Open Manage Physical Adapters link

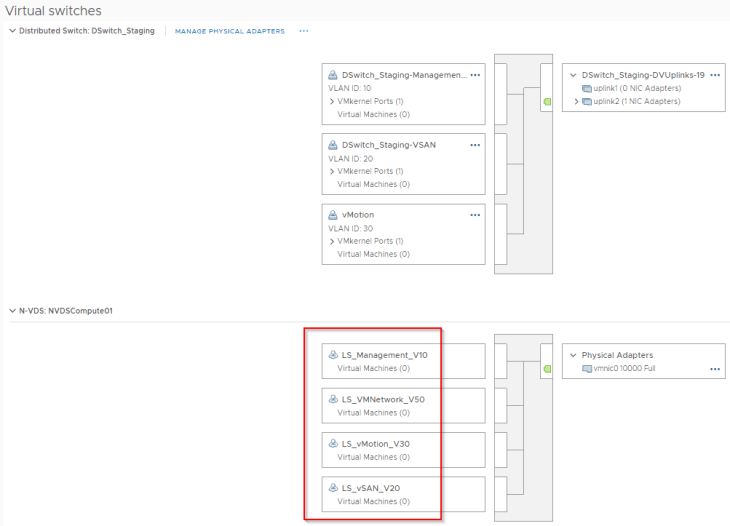click(x=229, y=31)
